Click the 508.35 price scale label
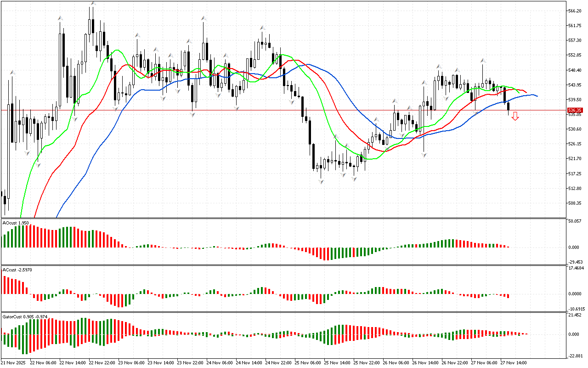588x368 pixels. tap(575, 203)
